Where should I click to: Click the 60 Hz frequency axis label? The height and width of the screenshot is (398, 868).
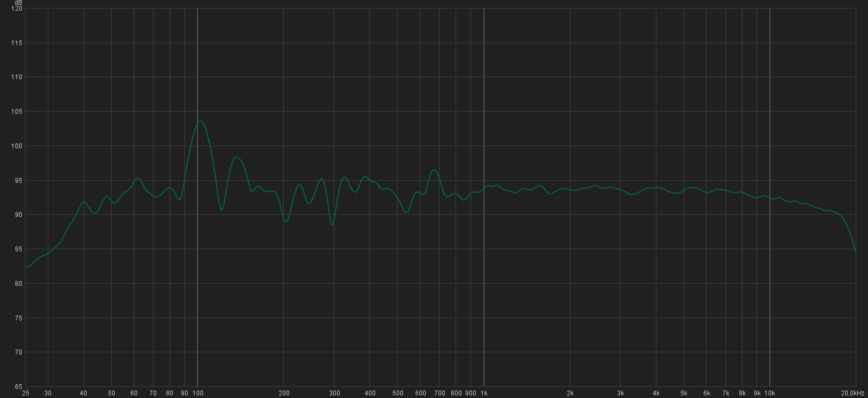click(x=134, y=393)
